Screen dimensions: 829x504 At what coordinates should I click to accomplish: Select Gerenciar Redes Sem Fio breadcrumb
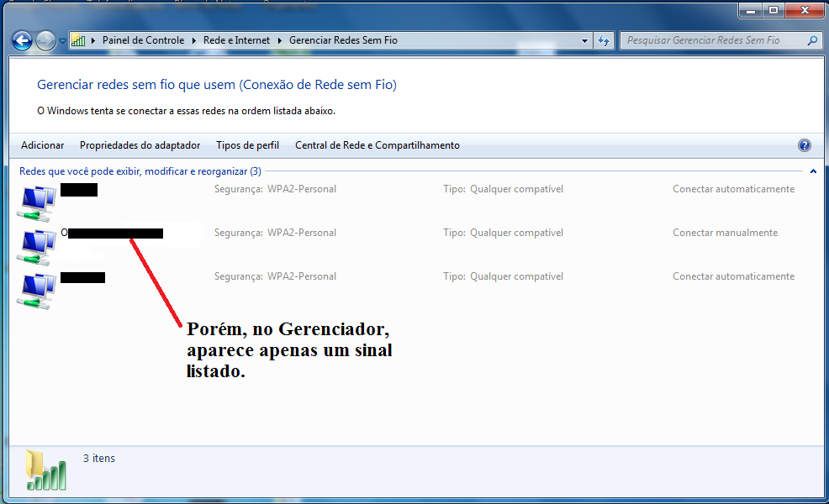coord(343,40)
